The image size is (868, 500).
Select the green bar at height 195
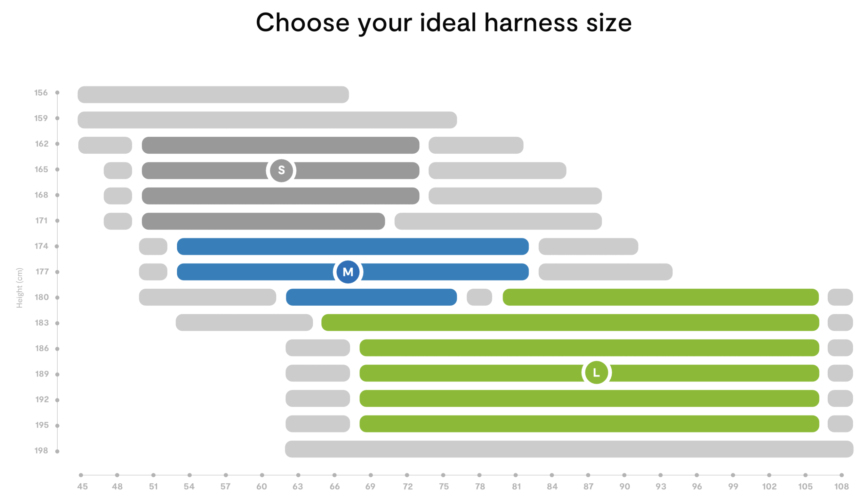(589, 424)
